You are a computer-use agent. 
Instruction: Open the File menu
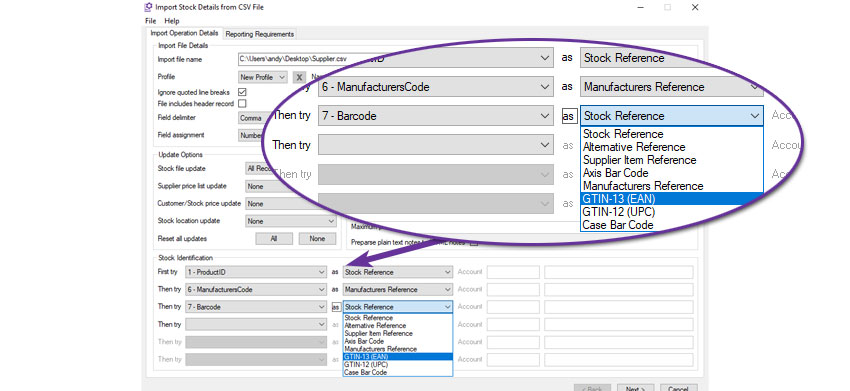pyautogui.click(x=150, y=21)
